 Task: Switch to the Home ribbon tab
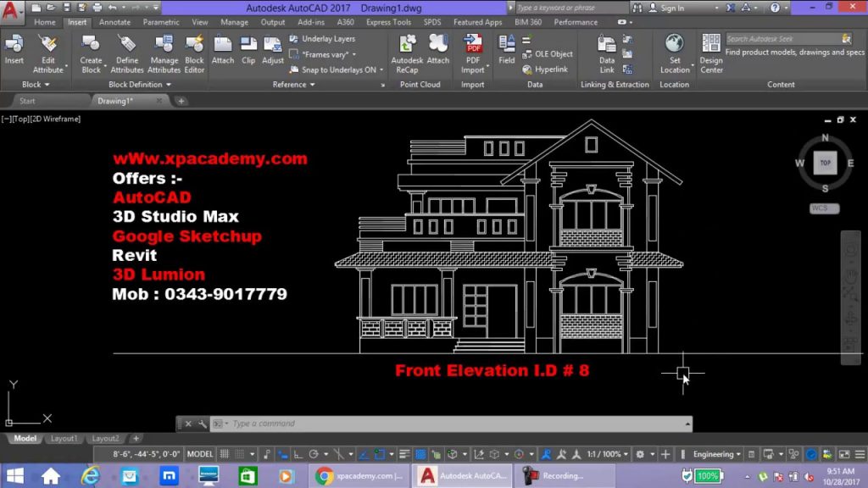point(45,22)
